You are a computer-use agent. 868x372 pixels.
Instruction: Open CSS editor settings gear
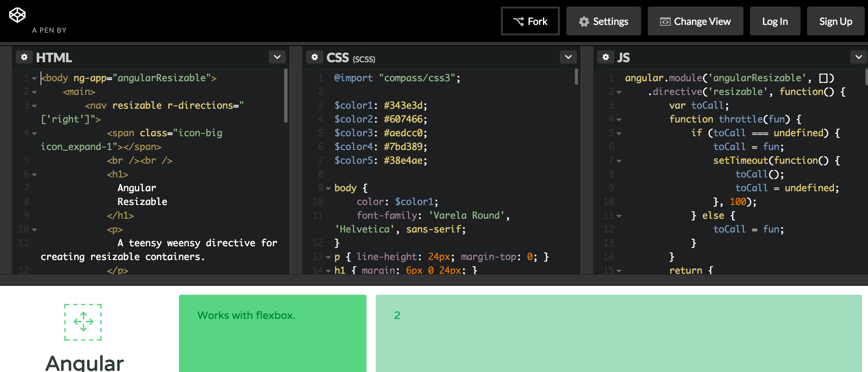[314, 57]
